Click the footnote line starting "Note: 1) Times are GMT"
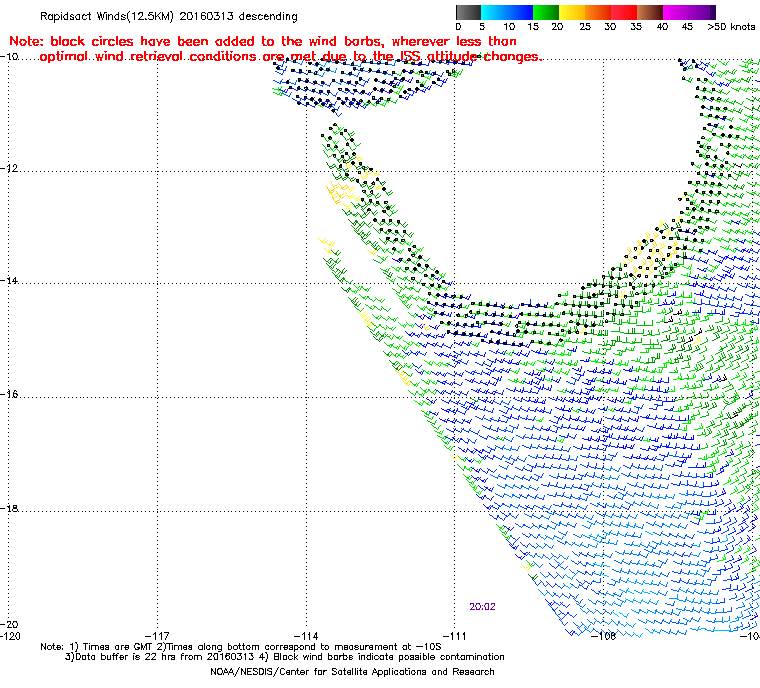The height and width of the screenshot is (688, 760). click(241, 647)
